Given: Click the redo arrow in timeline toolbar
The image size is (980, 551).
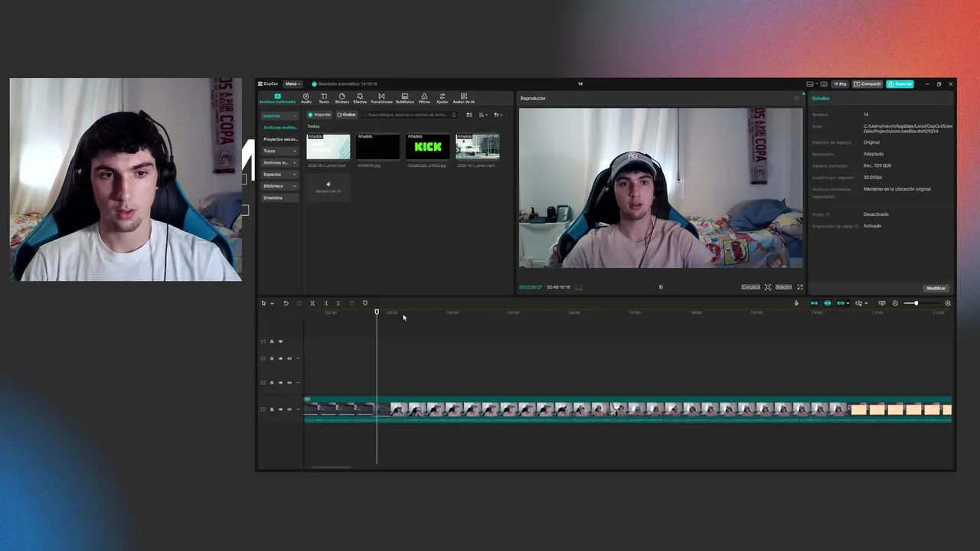Looking at the screenshot, I should (299, 303).
